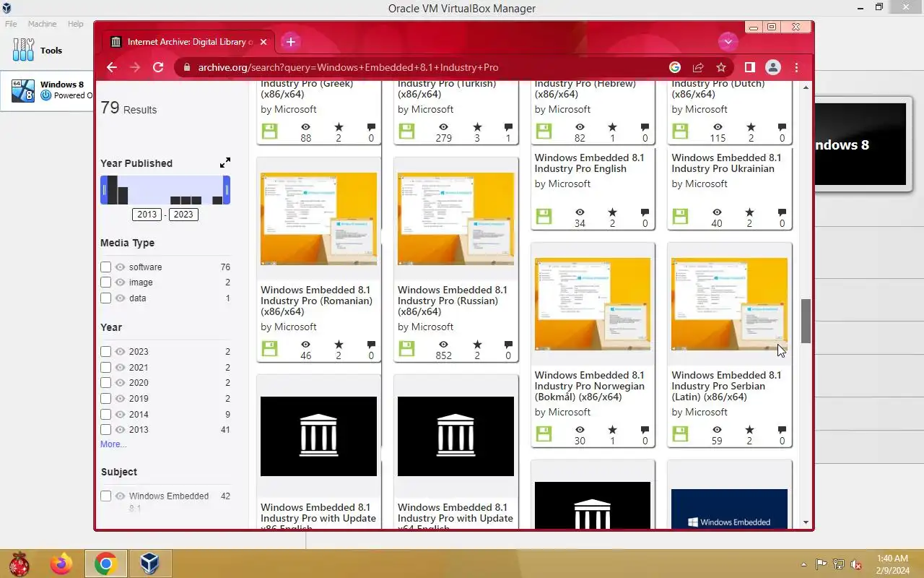Select Windows 8 VM in VirtualBox list

48,90
